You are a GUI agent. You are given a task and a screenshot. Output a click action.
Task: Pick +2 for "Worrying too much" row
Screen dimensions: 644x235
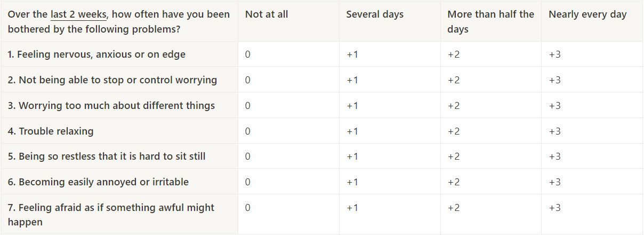453,106
